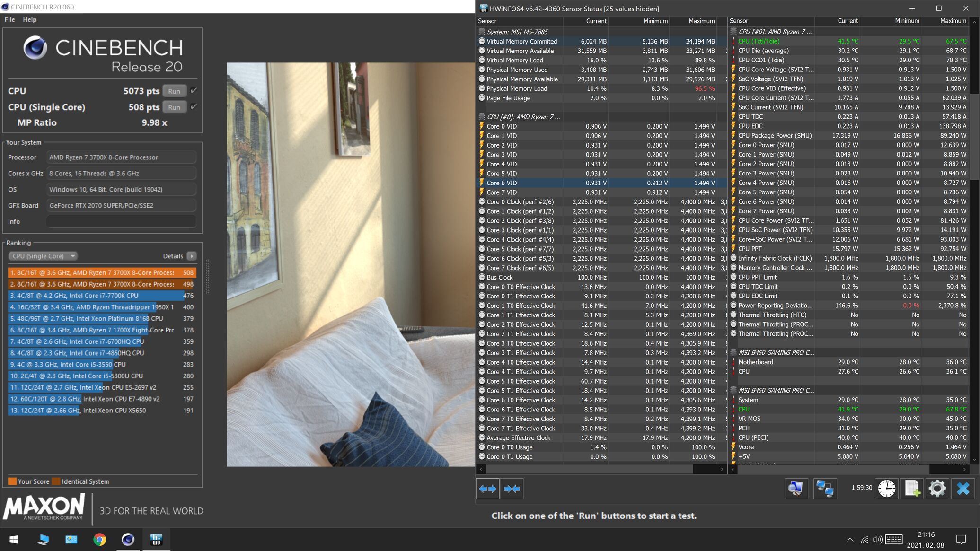This screenshot has height=551, width=980.
Task: Select CPU Package Power (SMU) row
Action: [x=849, y=135]
